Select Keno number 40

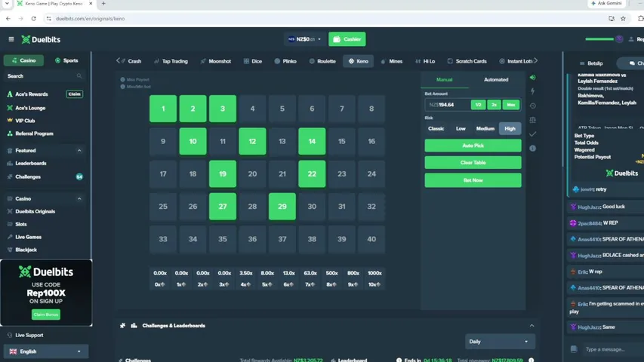click(x=371, y=239)
